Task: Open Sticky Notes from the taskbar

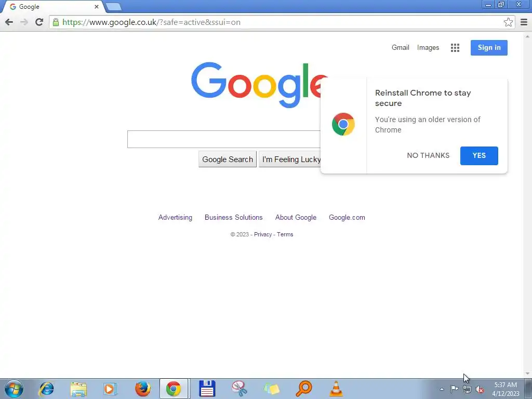Action: pos(271,389)
